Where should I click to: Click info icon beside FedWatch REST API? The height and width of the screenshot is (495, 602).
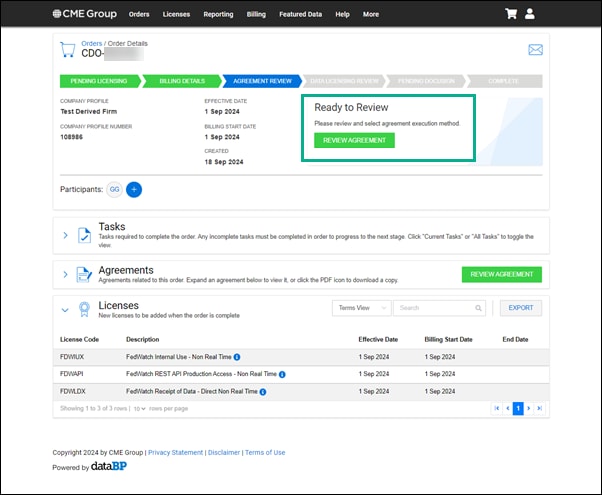(x=282, y=374)
